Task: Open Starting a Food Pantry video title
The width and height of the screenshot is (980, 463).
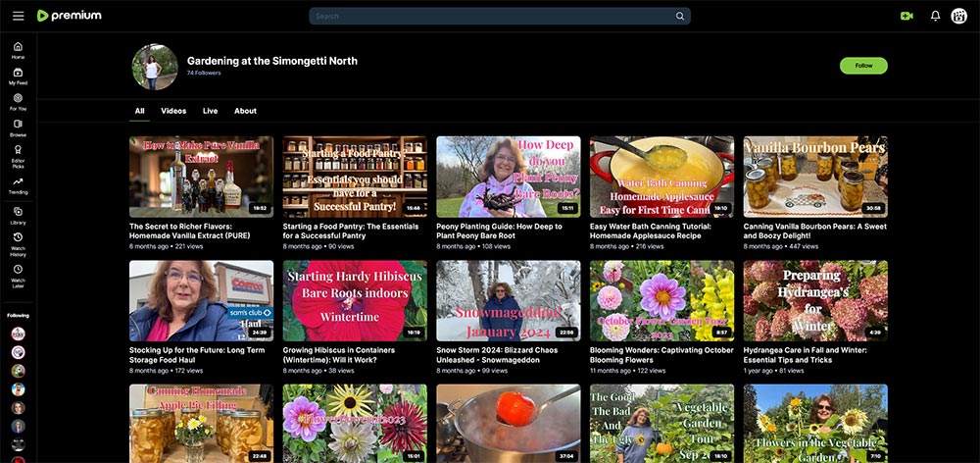Action: tap(351, 231)
